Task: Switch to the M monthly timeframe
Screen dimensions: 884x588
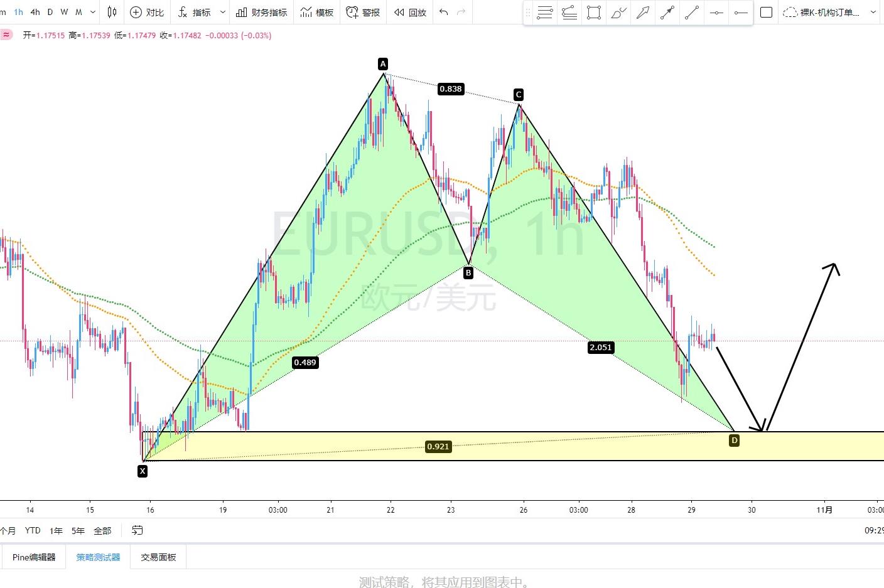Action: [78, 12]
